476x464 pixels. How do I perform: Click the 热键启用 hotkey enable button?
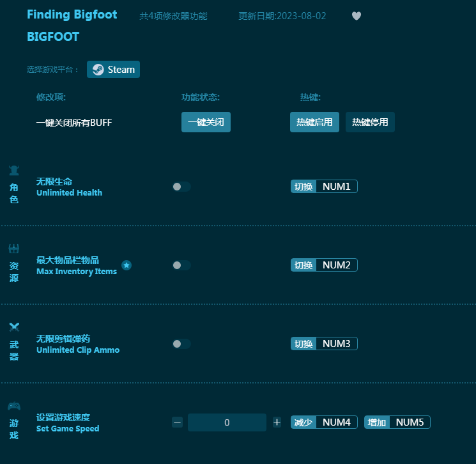[x=314, y=122]
